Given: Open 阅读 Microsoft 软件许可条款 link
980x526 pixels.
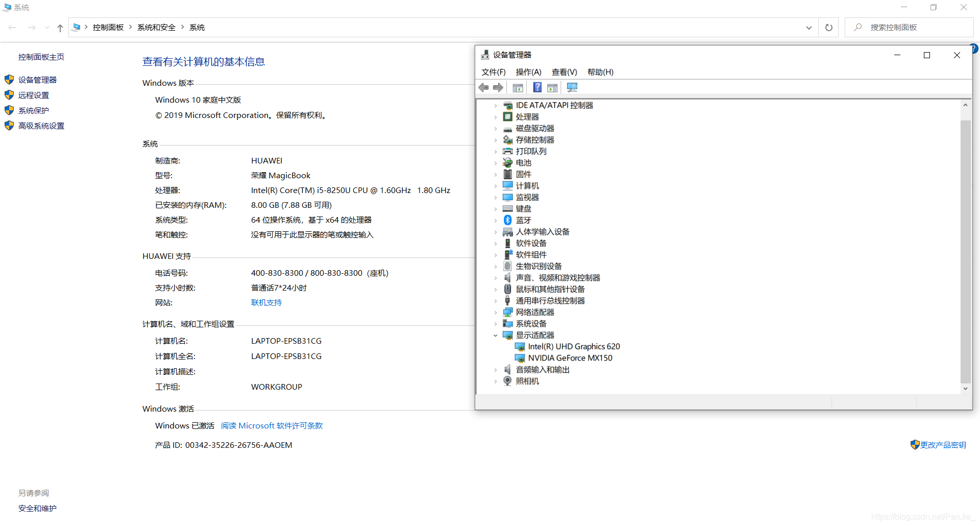Looking at the screenshot, I should pos(272,426).
